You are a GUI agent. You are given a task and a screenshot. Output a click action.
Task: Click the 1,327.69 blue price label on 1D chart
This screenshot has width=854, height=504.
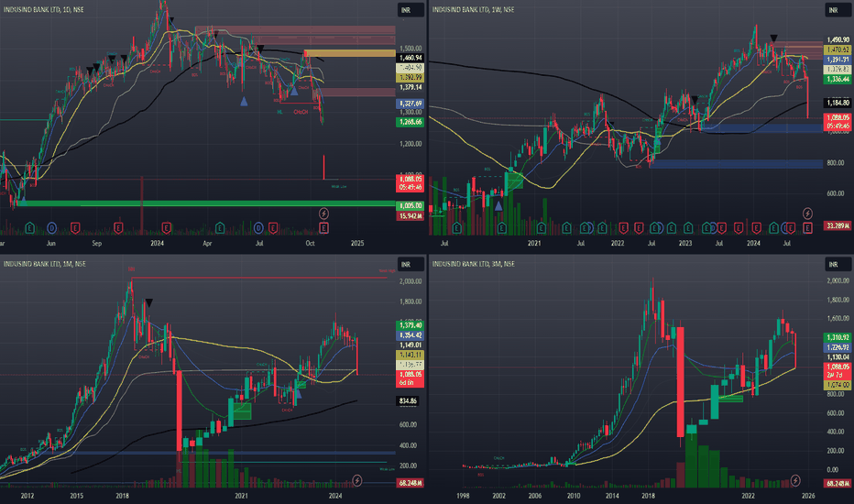(x=411, y=103)
